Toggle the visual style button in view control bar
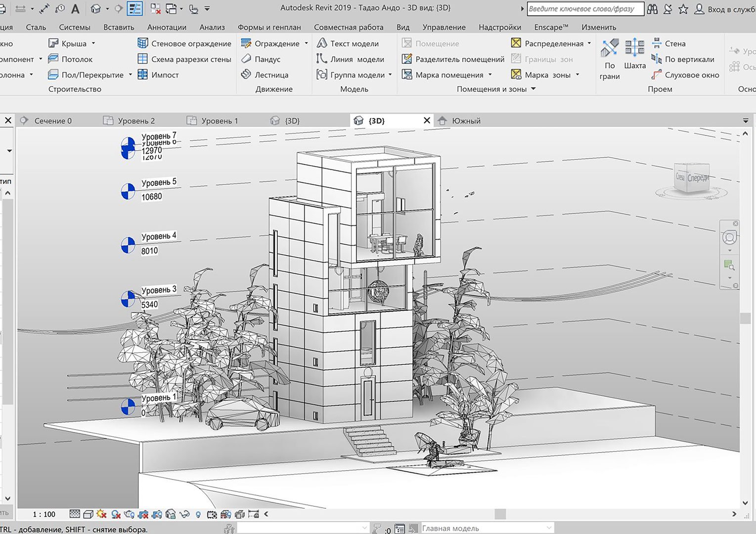This screenshot has height=534, width=756. (89, 514)
